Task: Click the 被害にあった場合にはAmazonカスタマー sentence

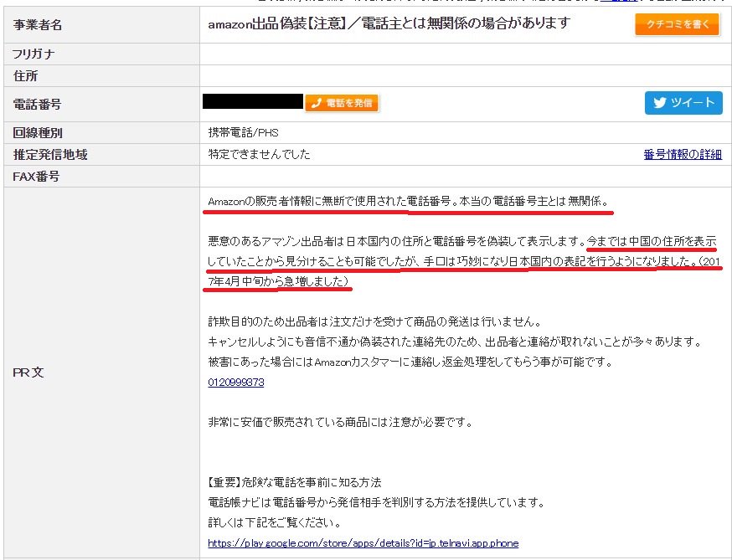Action: tap(410, 362)
